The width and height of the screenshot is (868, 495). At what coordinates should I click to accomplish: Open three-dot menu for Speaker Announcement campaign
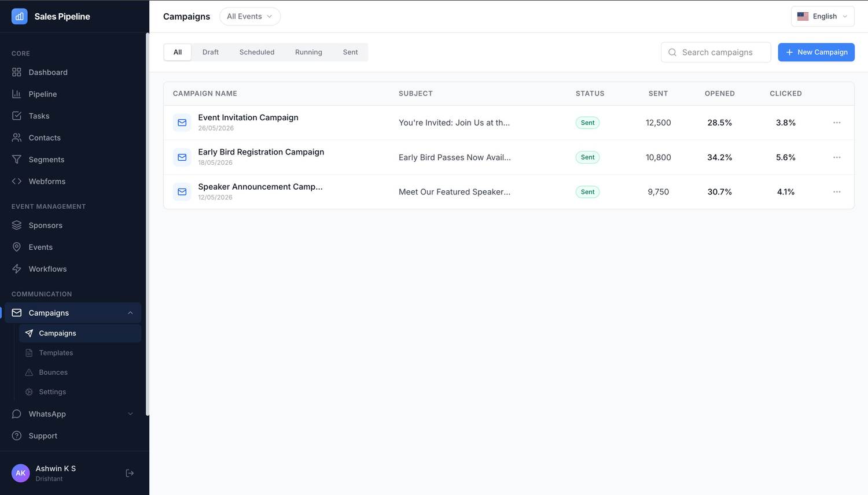(x=837, y=192)
